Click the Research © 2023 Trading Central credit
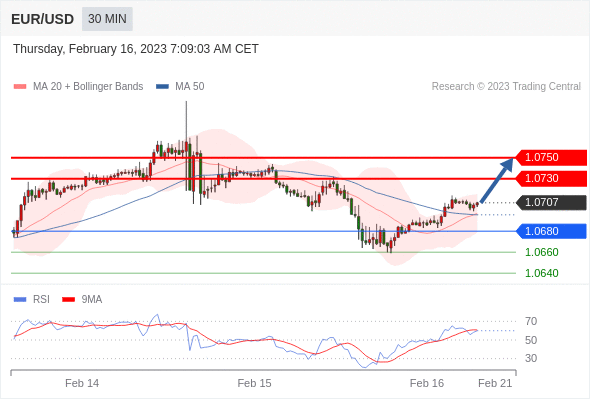 point(506,87)
